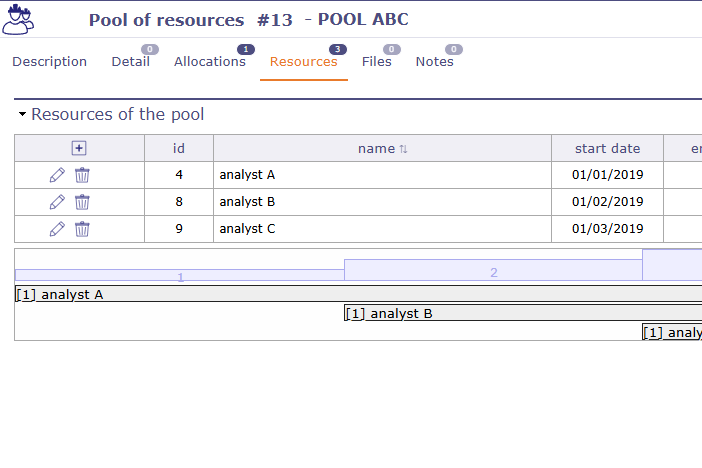Switch to the Detail tab
The height and width of the screenshot is (468, 702).
coord(131,62)
